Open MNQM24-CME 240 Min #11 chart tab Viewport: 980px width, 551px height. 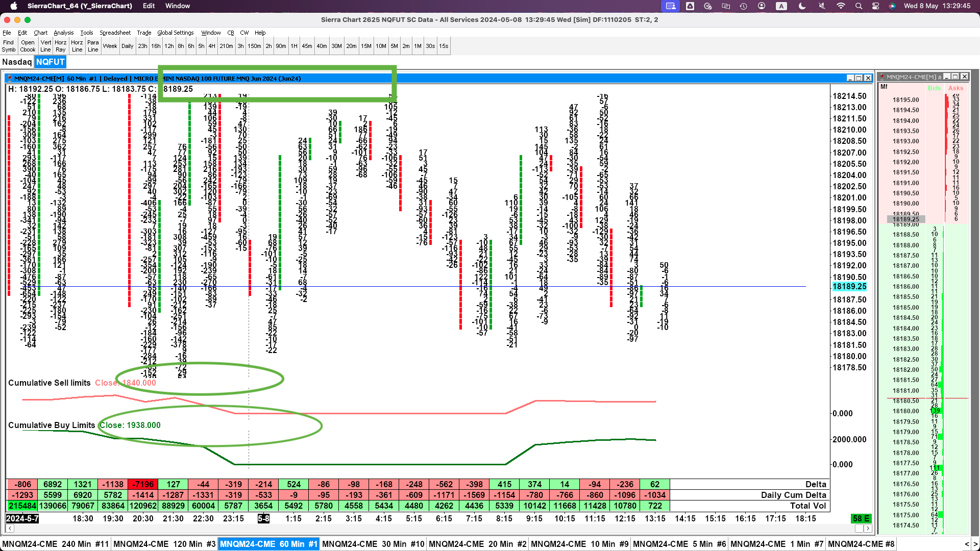(x=55, y=544)
